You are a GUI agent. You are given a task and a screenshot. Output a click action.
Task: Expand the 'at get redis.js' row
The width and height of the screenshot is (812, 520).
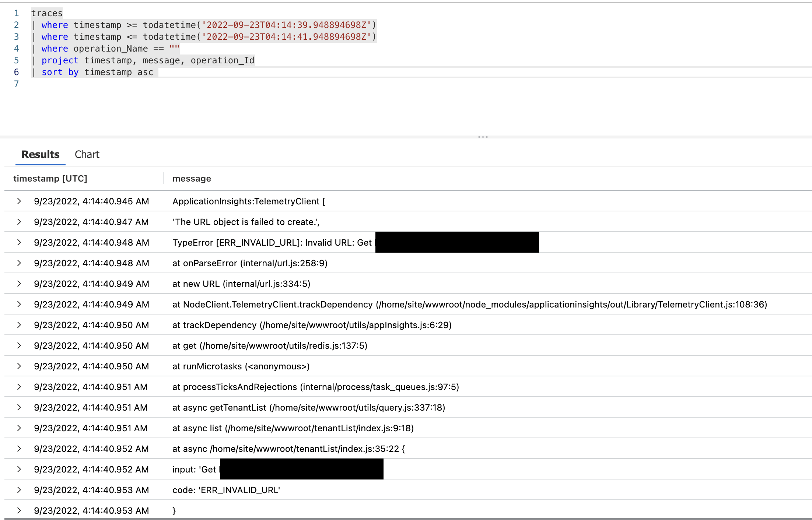click(19, 345)
